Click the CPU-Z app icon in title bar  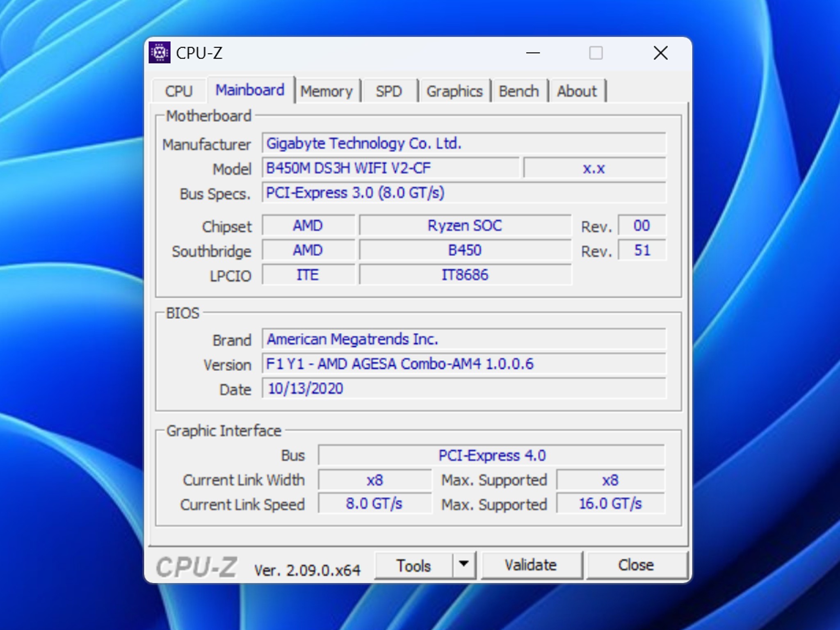click(x=159, y=53)
